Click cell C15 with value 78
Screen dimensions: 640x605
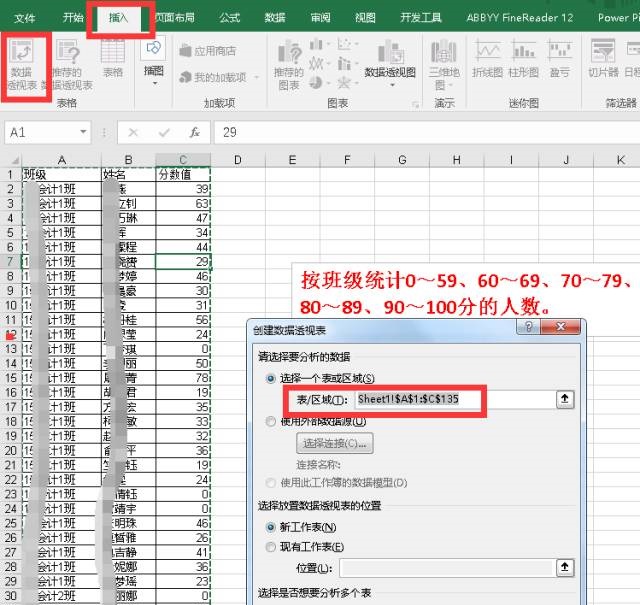pyautogui.click(x=183, y=378)
